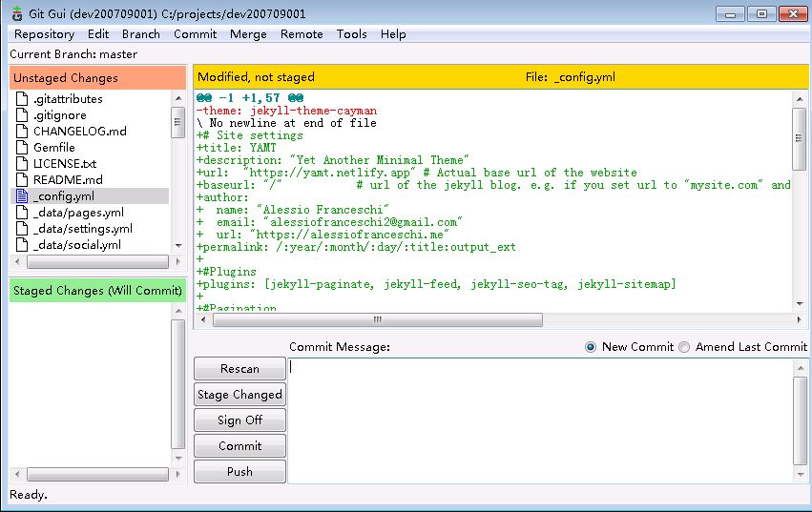Click the unstaged list's vertical scrollbar thumb
The width and height of the screenshot is (812, 512).
tap(178, 122)
